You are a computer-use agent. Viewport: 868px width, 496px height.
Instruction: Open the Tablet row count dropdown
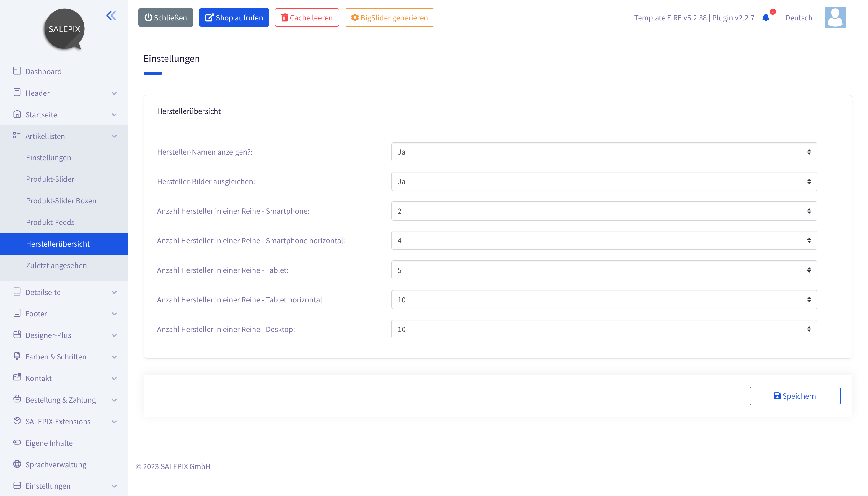[x=604, y=270]
